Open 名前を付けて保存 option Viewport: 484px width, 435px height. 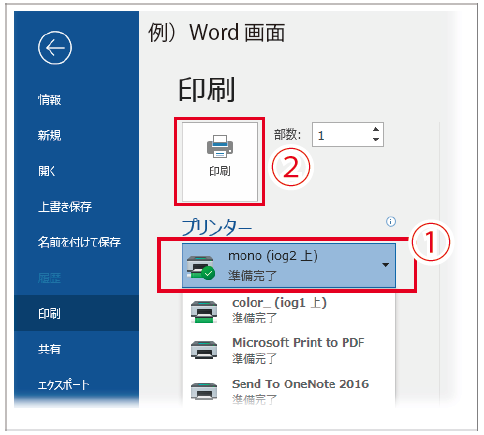coord(79,242)
